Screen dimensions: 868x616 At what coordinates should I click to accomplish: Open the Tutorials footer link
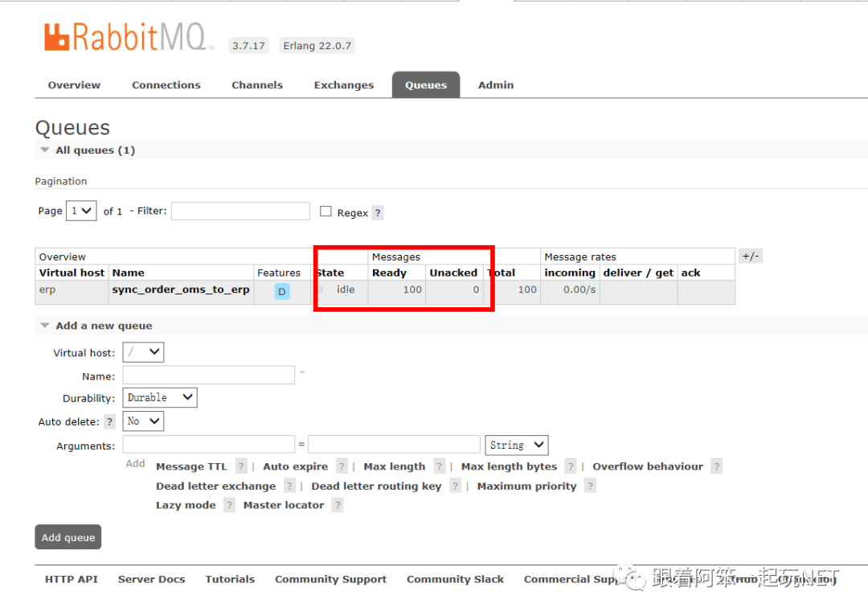tap(231, 579)
